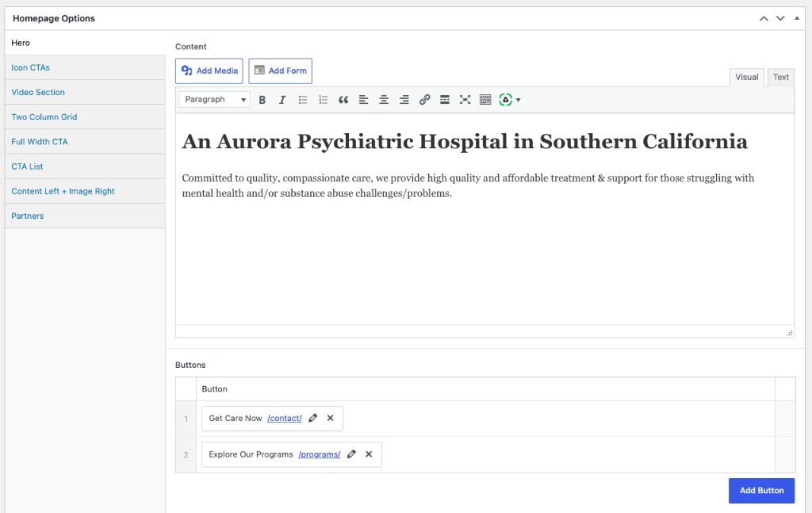This screenshot has height=513, width=812.
Task: Apply blockquote formatting
Action: click(343, 100)
